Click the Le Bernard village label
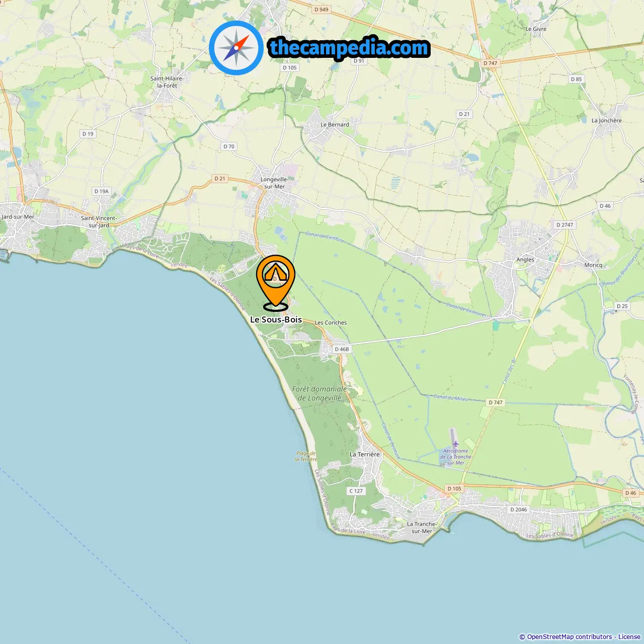 (335, 125)
